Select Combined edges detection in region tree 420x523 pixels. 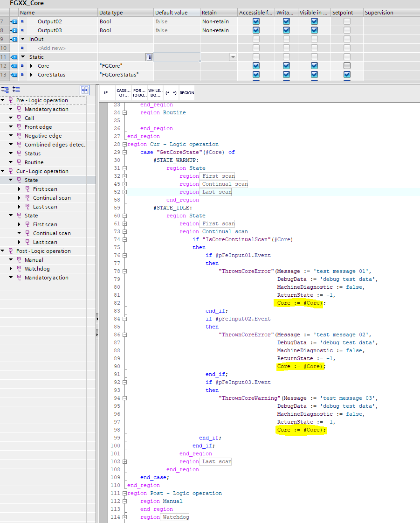[x=56, y=145]
